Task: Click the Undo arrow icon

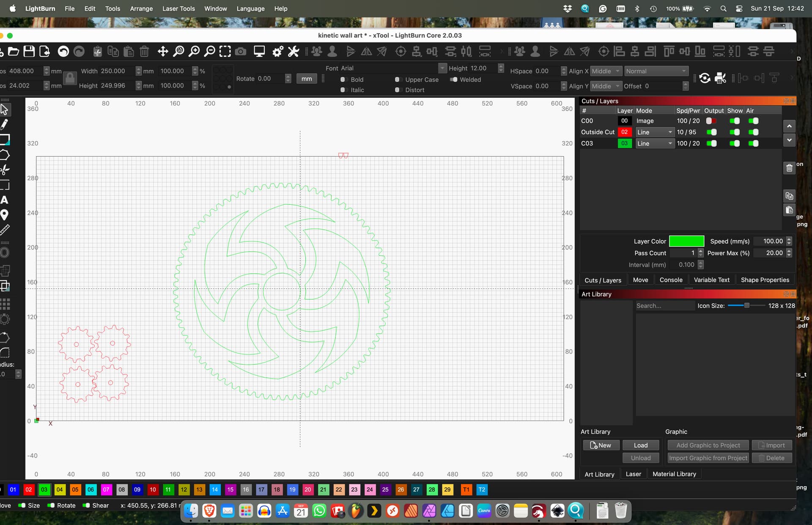Action: pyautogui.click(x=63, y=52)
